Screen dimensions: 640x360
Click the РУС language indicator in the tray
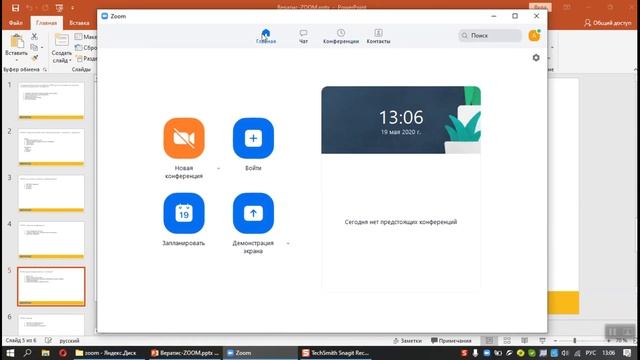[x=590, y=353]
